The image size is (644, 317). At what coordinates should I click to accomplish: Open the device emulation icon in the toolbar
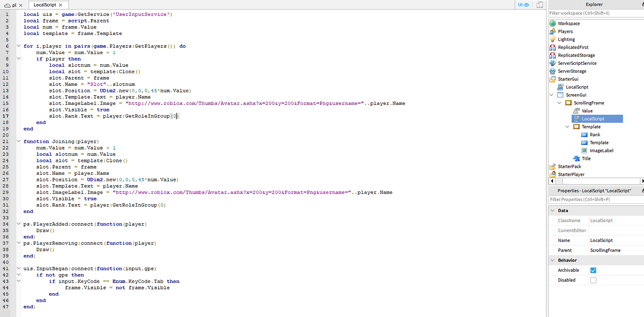coord(540,4)
